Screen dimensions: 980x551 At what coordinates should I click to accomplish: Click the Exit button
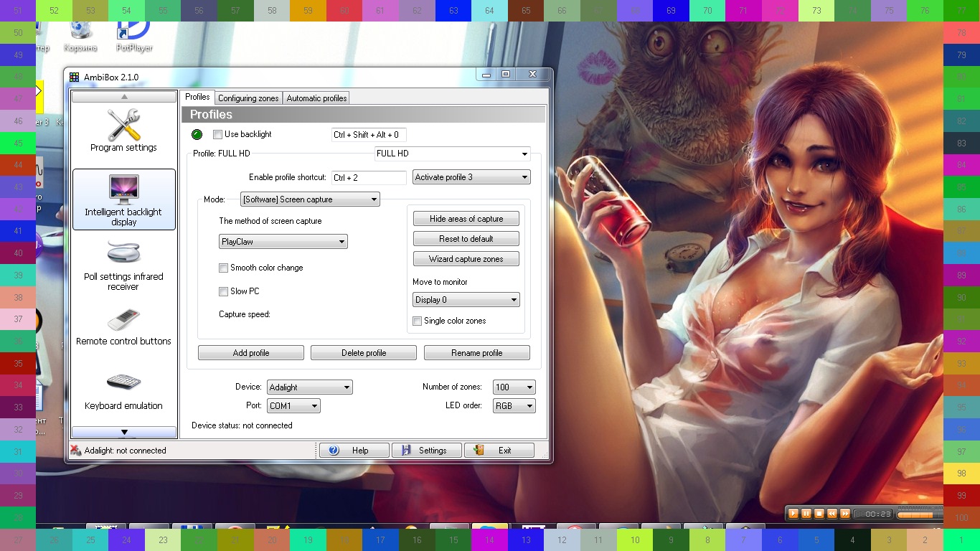pyautogui.click(x=499, y=451)
